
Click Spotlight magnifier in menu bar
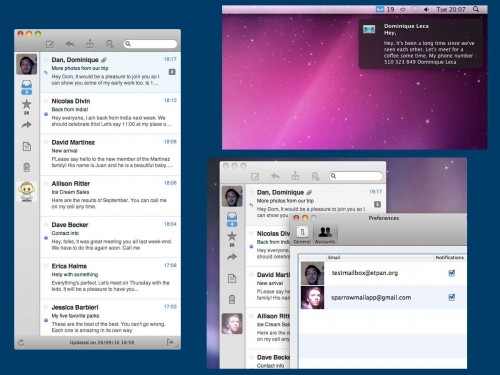tap(476, 9)
